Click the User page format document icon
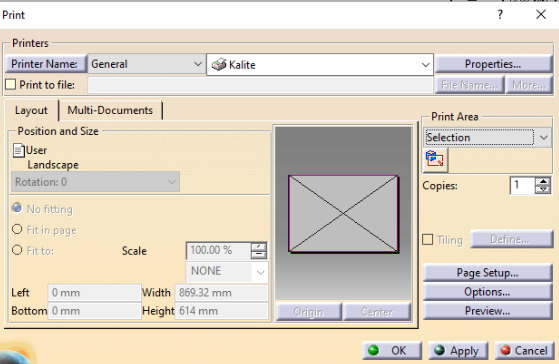 pos(19,150)
